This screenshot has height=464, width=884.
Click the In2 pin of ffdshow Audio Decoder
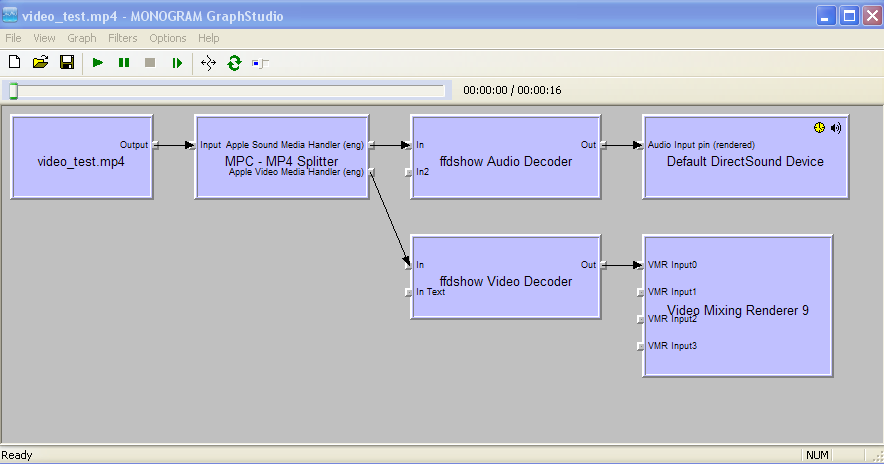[408, 173]
